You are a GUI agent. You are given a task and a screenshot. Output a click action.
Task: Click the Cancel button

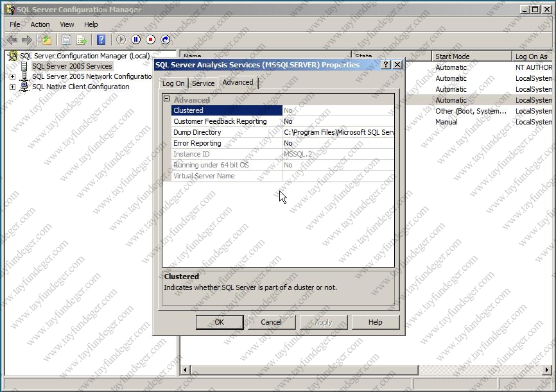point(272,322)
